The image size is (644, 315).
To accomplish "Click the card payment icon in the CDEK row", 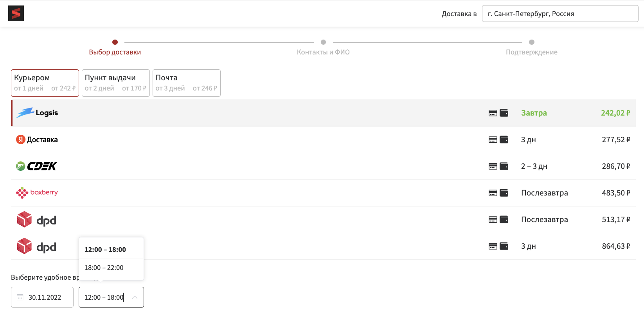I will (493, 167).
